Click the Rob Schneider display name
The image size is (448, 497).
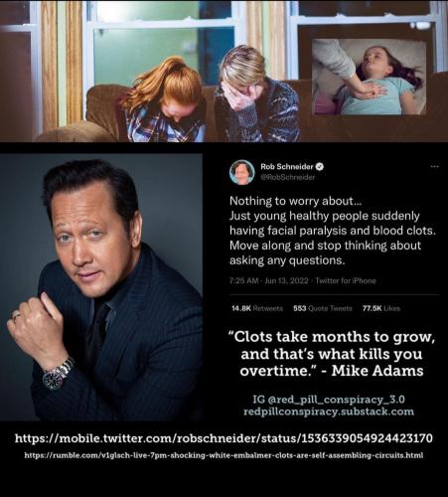pyautogui.click(x=287, y=166)
